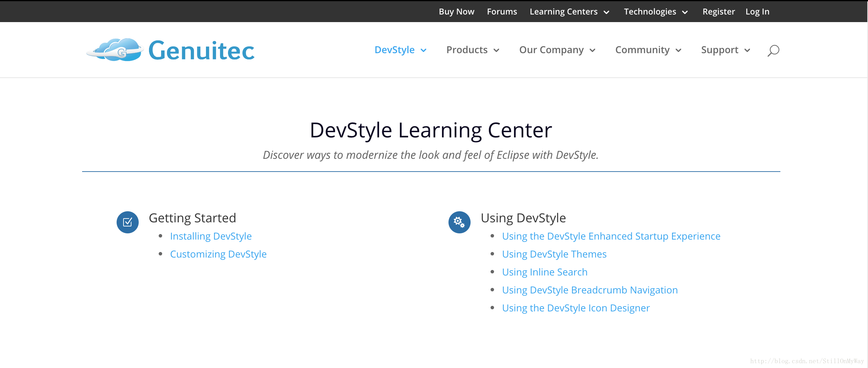Open Customizing DevStyle article
Image resolution: width=868 pixels, height=368 pixels.
coord(218,254)
